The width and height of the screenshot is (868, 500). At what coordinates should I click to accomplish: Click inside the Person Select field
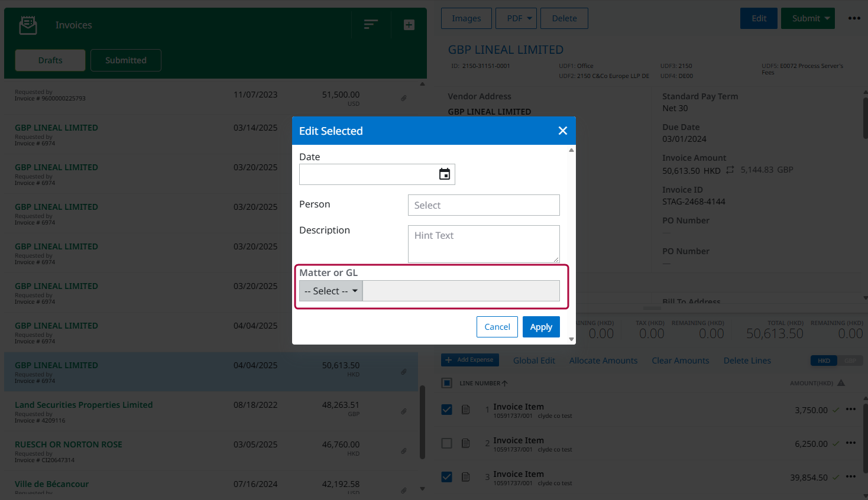(x=484, y=205)
